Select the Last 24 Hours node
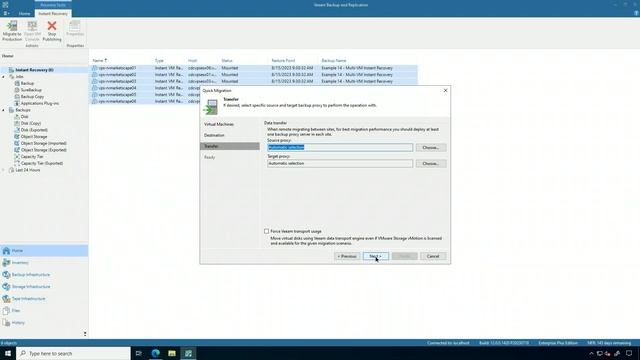 tap(27, 170)
